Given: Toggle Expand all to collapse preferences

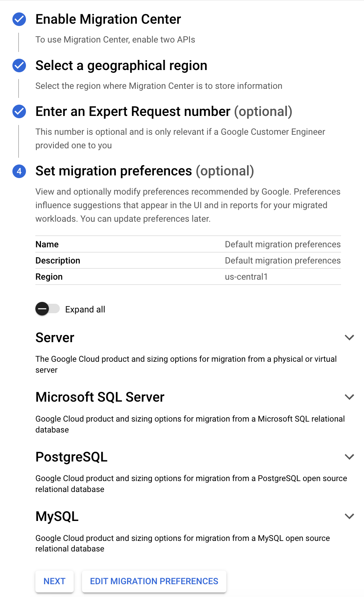Looking at the screenshot, I should point(48,309).
